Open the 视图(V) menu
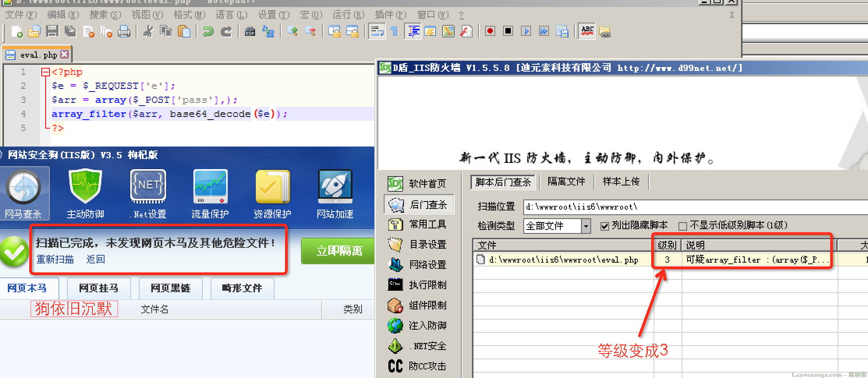 click(147, 15)
